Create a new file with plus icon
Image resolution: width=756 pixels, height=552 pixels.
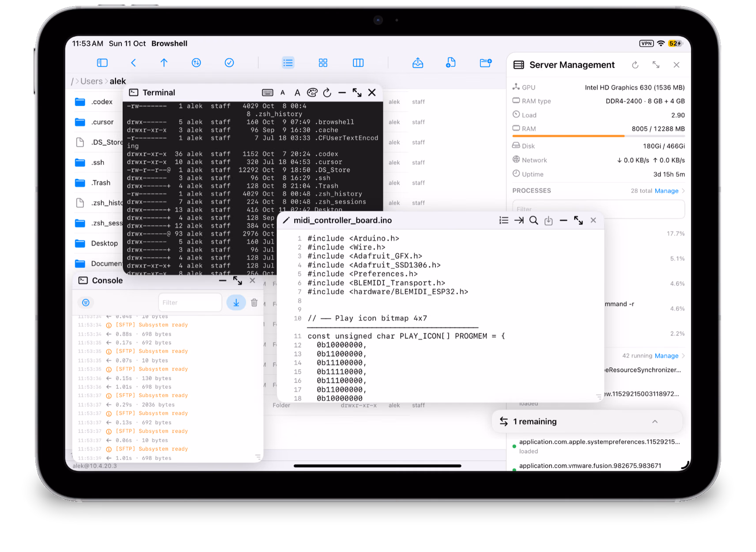pos(450,63)
